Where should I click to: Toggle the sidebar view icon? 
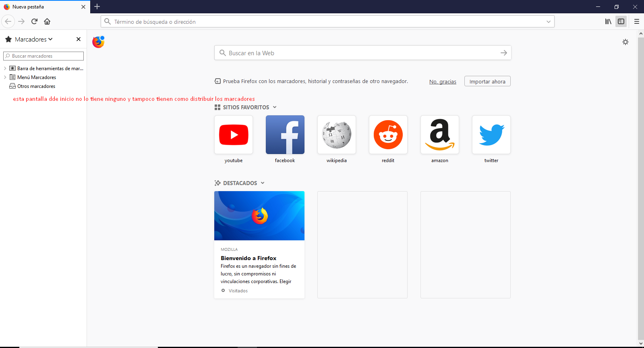tap(621, 21)
